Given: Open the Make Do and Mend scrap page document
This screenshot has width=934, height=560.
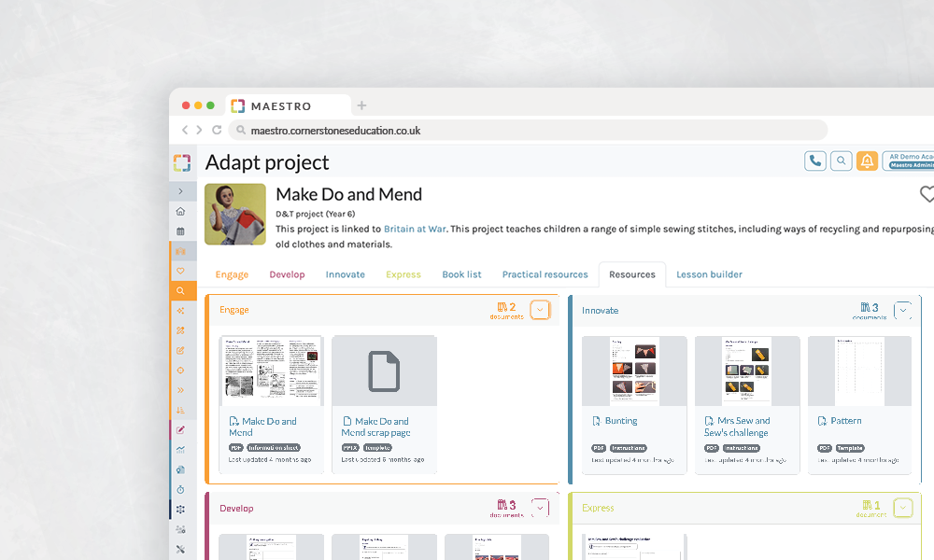Looking at the screenshot, I should [x=383, y=371].
